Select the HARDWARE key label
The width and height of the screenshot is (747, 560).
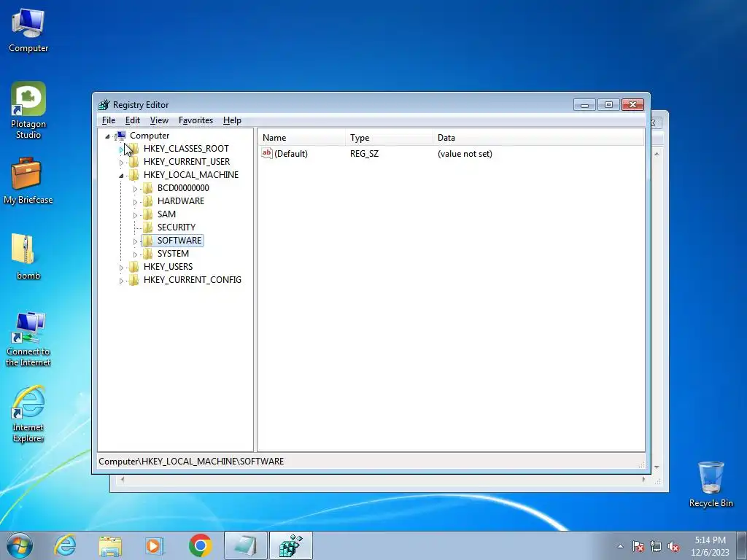[x=181, y=201]
